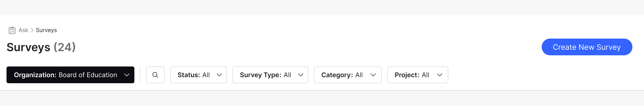Click the Survey Type chevron arrow

coord(301,75)
